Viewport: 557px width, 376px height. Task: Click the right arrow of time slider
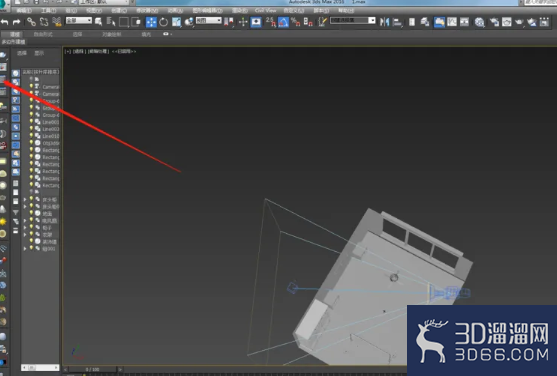point(120,370)
